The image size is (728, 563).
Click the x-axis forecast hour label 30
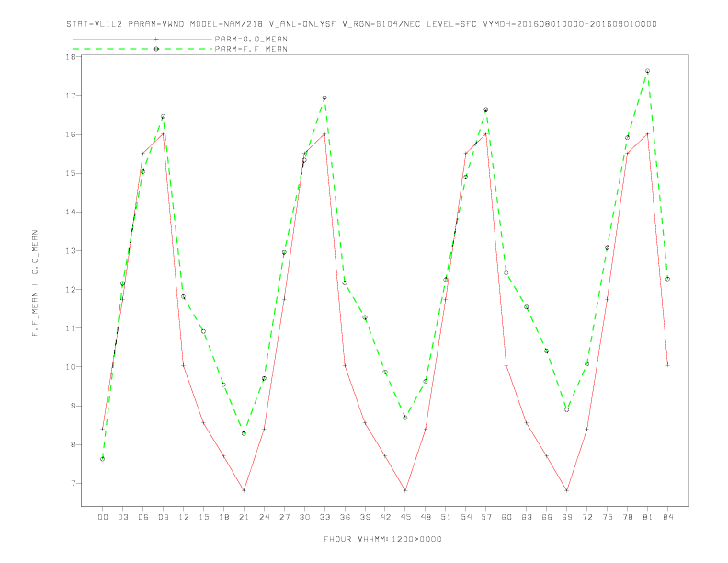(x=304, y=517)
